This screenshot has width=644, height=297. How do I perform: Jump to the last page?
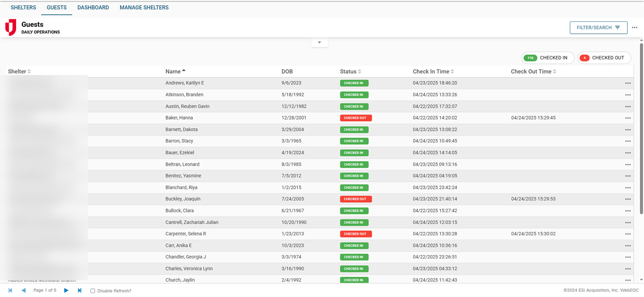tap(79, 290)
